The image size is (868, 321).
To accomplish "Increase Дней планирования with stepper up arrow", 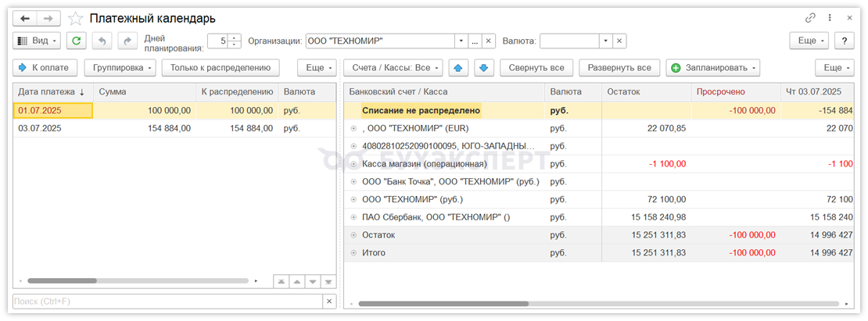I will click(234, 37).
